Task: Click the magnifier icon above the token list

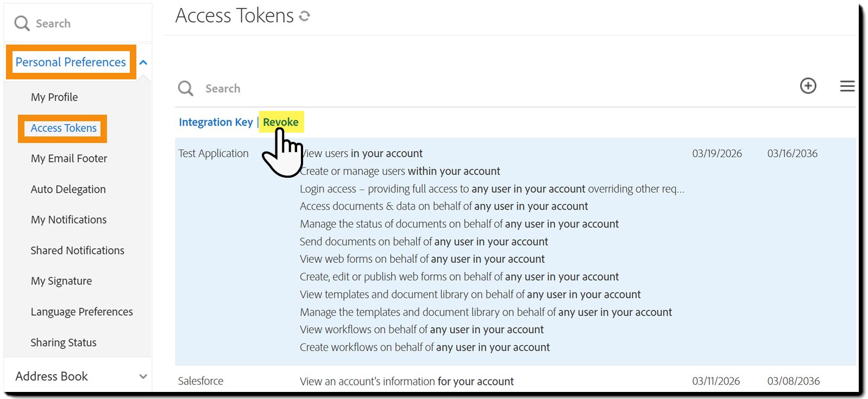Action: pyautogui.click(x=185, y=88)
